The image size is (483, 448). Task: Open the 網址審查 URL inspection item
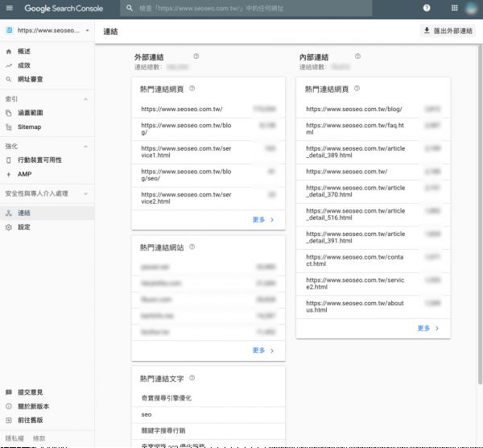pyautogui.click(x=47, y=79)
